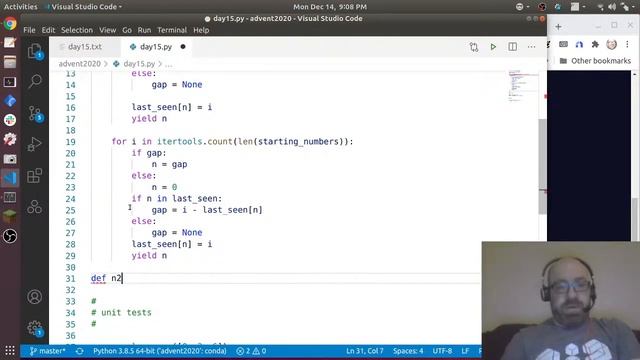Open the clock showing Mon Dec 14

pos(330,7)
